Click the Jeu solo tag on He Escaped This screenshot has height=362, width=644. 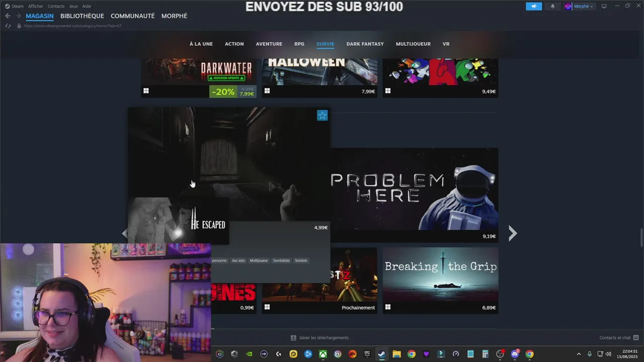(x=238, y=260)
